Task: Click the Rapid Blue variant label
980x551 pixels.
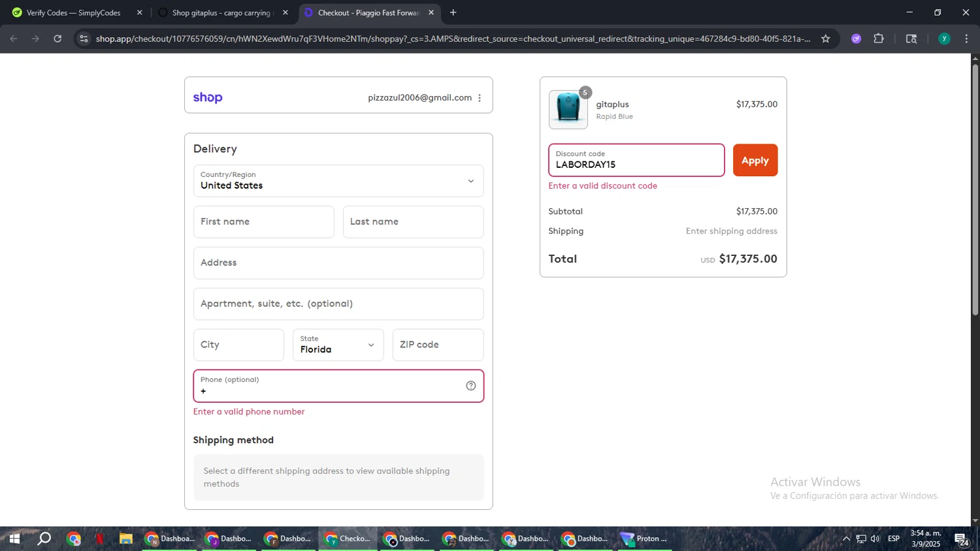Action: tap(614, 117)
